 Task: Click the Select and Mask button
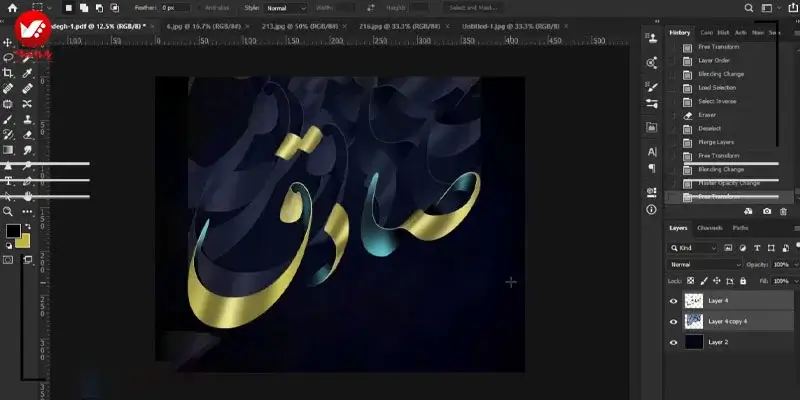473,8
